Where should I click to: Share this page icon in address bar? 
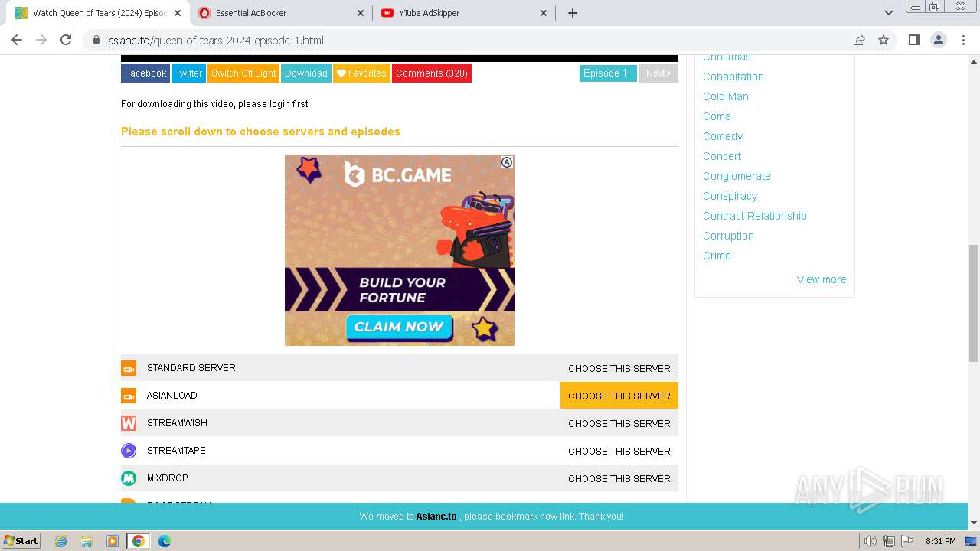859,40
